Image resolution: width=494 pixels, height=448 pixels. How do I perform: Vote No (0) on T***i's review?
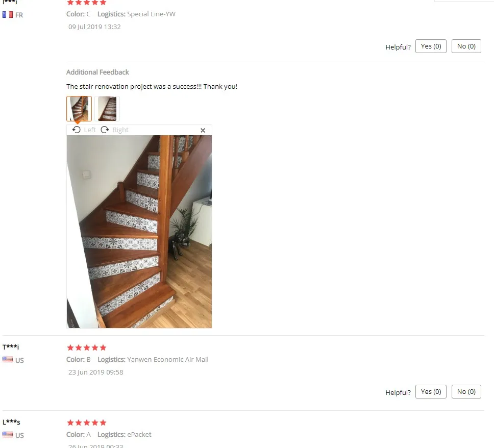[466, 391]
